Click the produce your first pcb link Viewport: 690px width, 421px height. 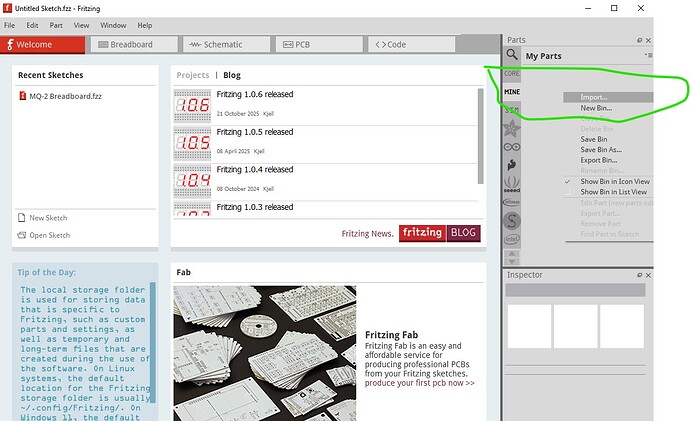coord(420,383)
